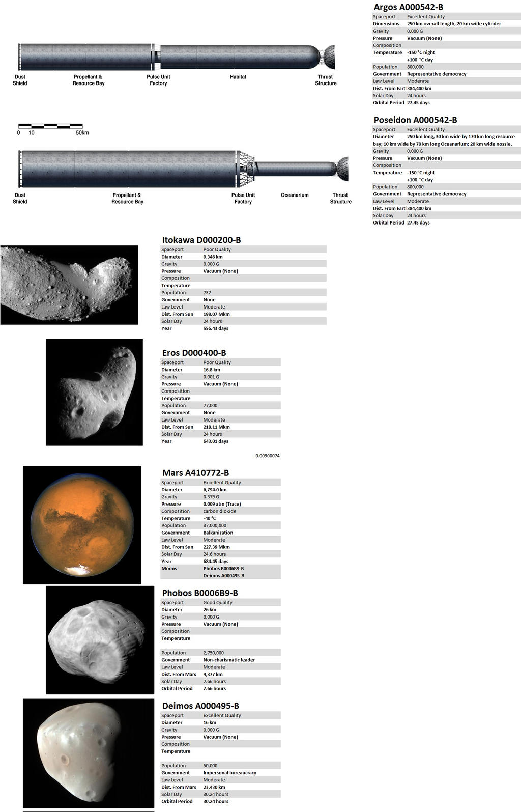
Task: Click Phobos population '2,750,000' cell
Action: (x=214, y=653)
